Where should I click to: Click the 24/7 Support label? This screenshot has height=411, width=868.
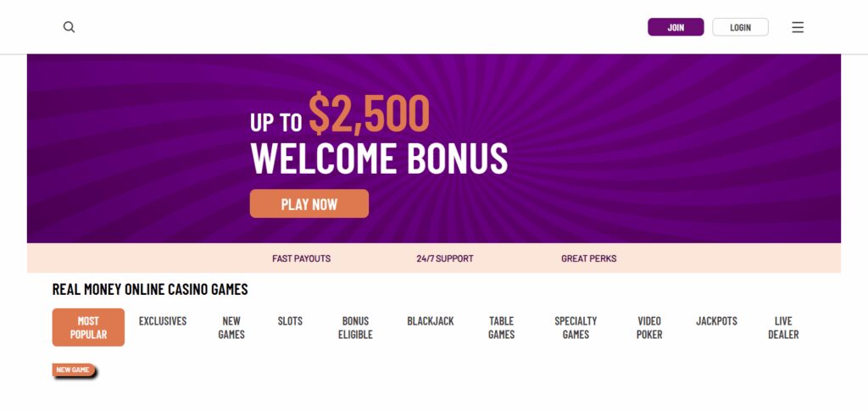[445, 258]
